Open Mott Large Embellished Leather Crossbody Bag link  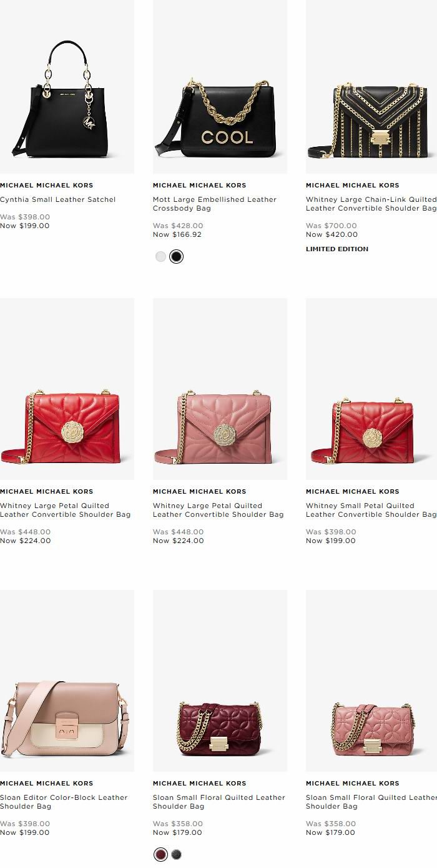pyautogui.click(x=215, y=204)
